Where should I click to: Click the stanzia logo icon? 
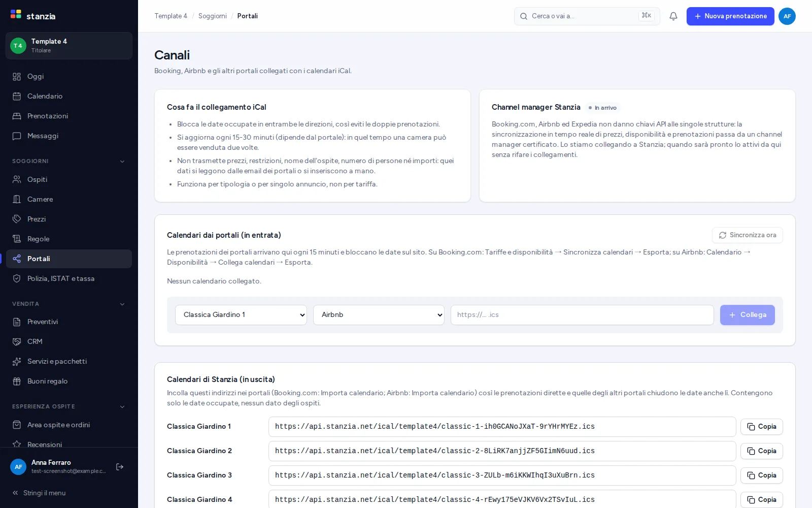(x=16, y=14)
